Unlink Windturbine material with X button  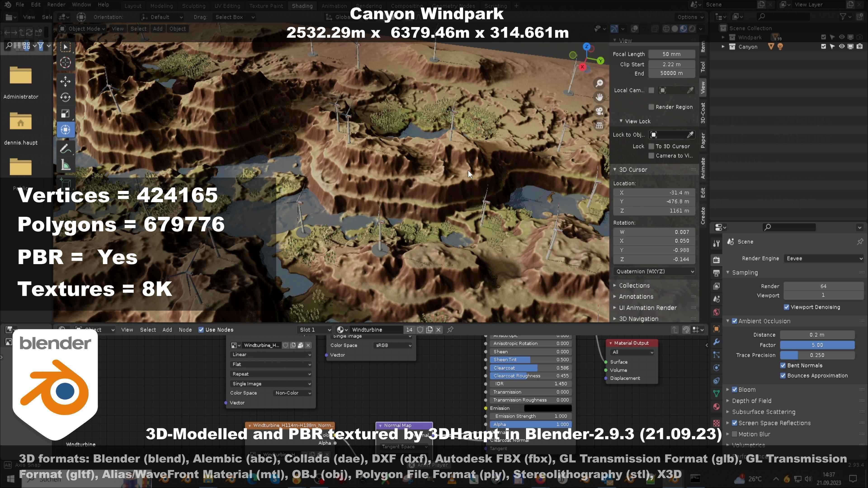tap(438, 330)
